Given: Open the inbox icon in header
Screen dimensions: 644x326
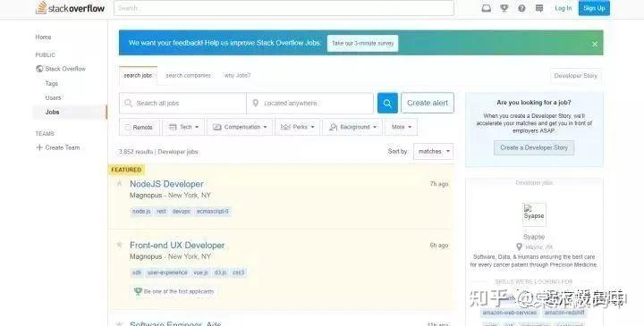Looking at the screenshot, I should point(487,8).
